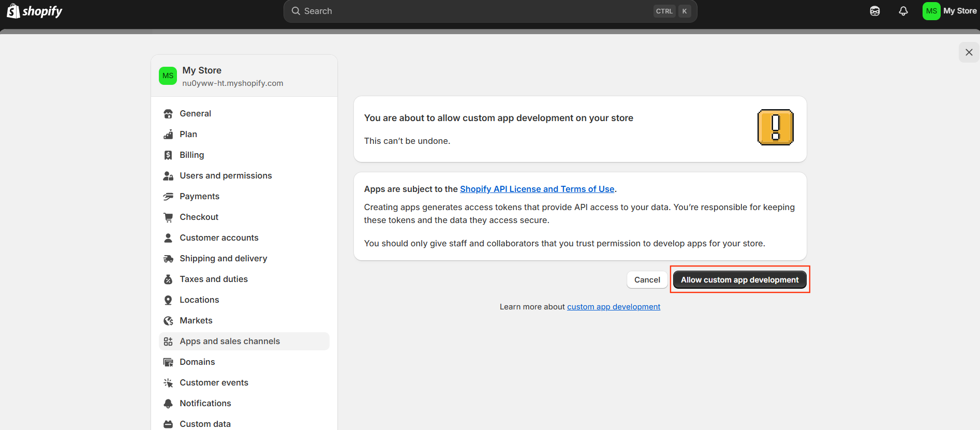Open Taxes and duties settings
The image size is (980, 430).
[244, 279]
